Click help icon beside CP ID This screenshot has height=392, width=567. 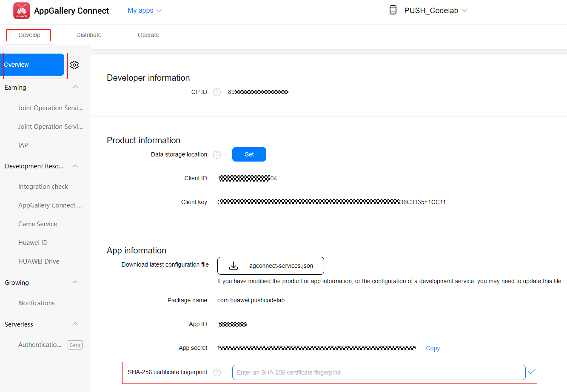217,92
